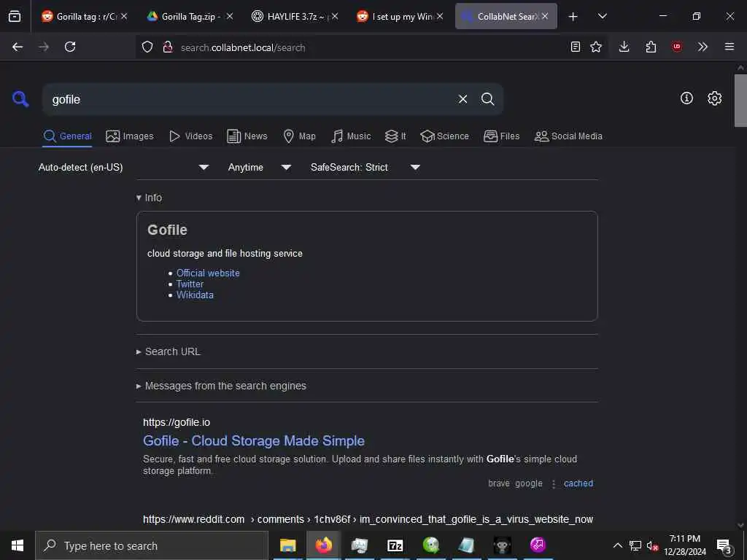This screenshot has width=747, height=560.
Task: Open the clock showing 7:11 PM
Action: tap(685, 545)
